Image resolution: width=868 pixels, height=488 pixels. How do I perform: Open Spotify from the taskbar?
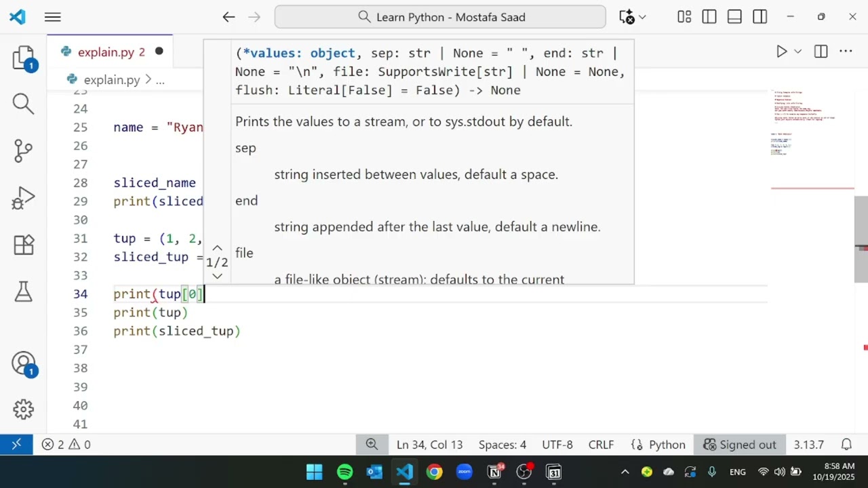[x=344, y=472]
